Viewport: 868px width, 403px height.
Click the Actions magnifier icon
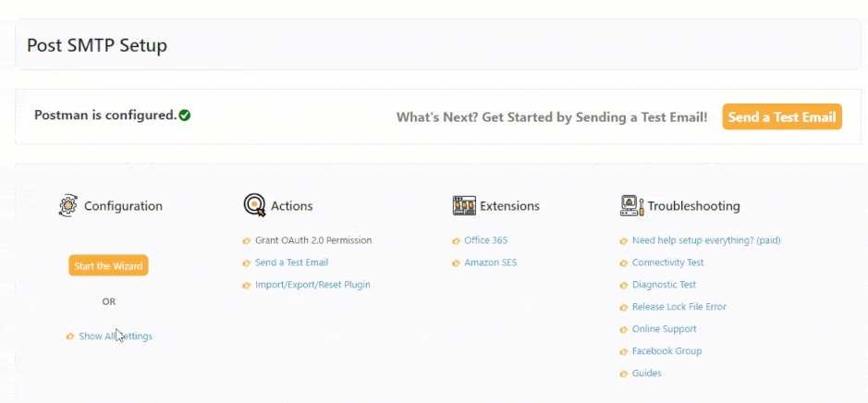[254, 205]
